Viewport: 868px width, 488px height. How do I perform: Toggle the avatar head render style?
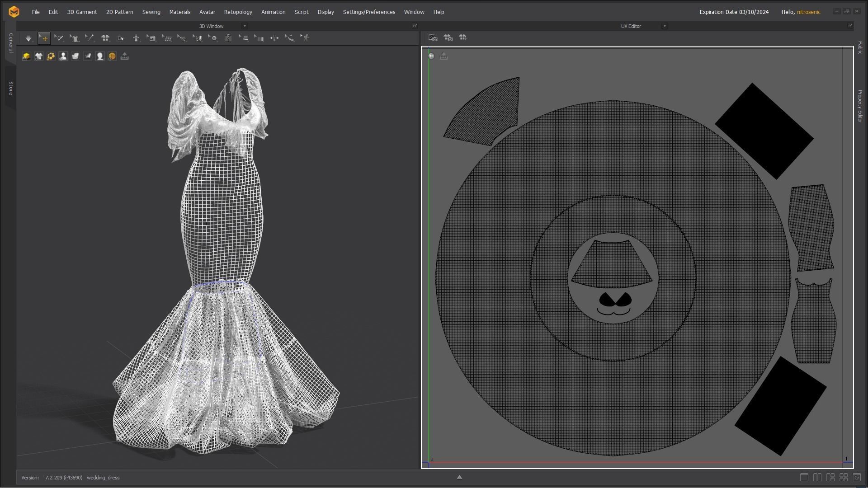coord(100,56)
